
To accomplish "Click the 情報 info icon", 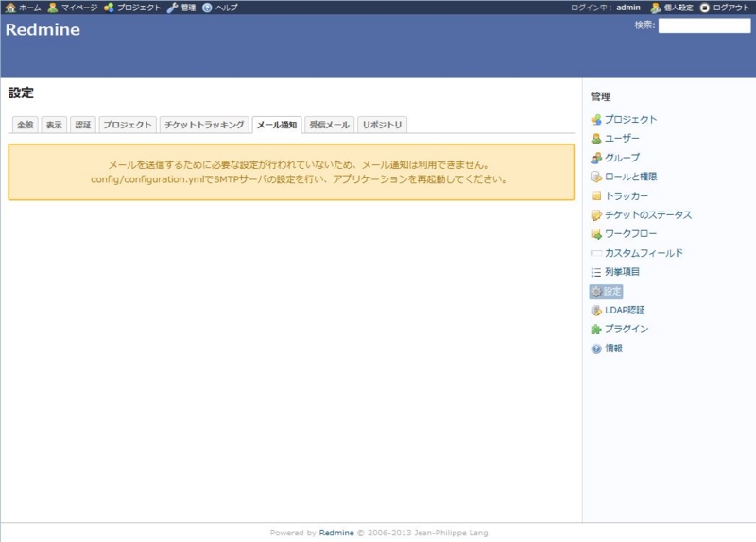I will tap(596, 348).
